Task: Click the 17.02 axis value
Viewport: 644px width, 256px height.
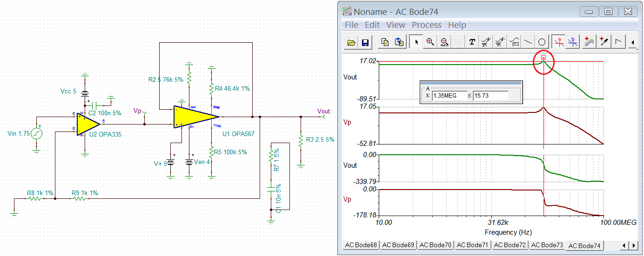Action: pos(368,60)
